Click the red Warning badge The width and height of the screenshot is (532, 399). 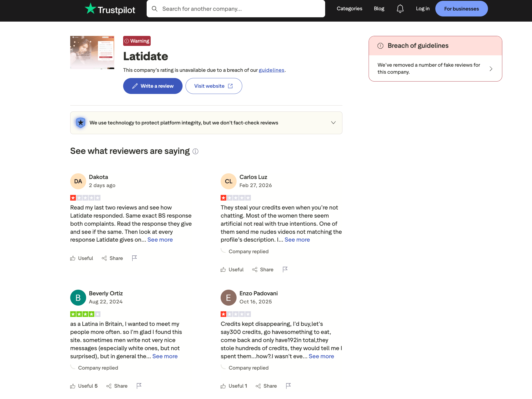(137, 41)
